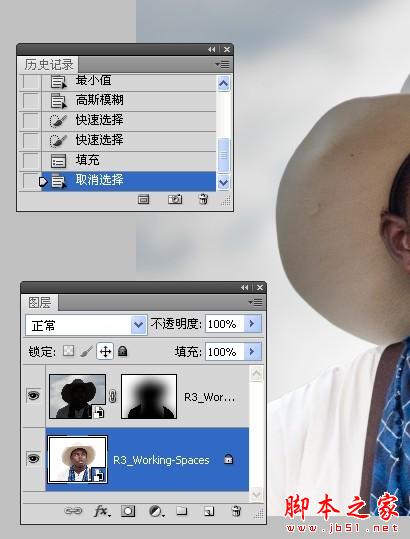Click the R3_Wor... layer name
The image size is (410, 539).
click(x=209, y=397)
